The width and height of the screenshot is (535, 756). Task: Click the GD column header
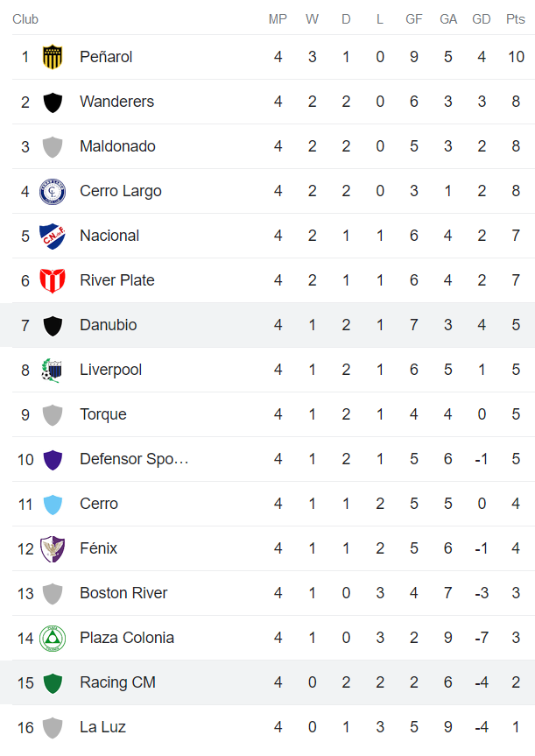(482, 19)
